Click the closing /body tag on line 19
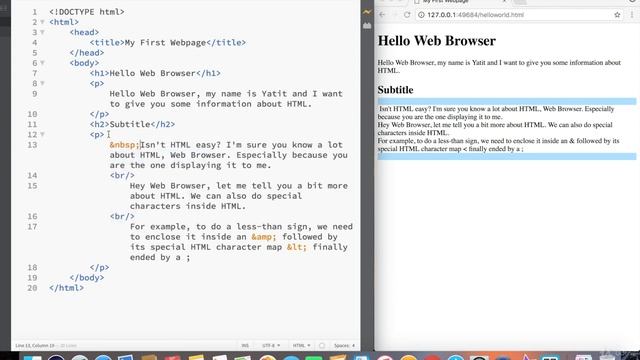Image resolution: width=640 pixels, height=360 pixels. (x=87, y=278)
